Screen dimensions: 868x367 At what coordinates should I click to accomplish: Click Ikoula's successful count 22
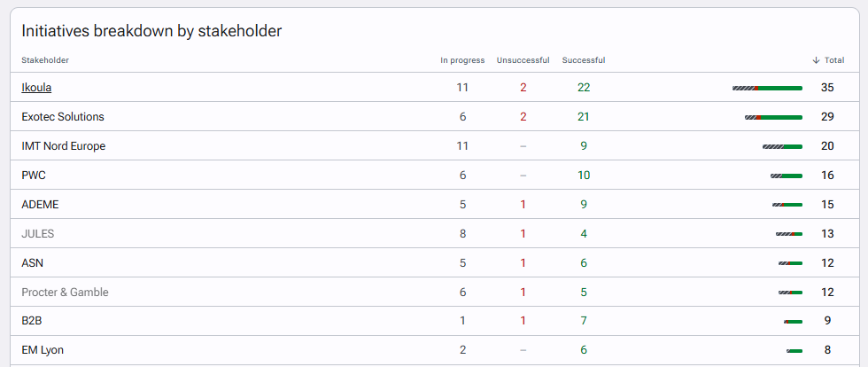tap(584, 88)
